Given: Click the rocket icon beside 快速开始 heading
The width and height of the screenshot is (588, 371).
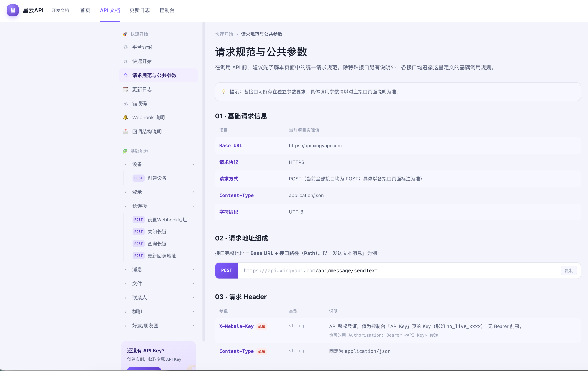Looking at the screenshot, I should [125, 34].
